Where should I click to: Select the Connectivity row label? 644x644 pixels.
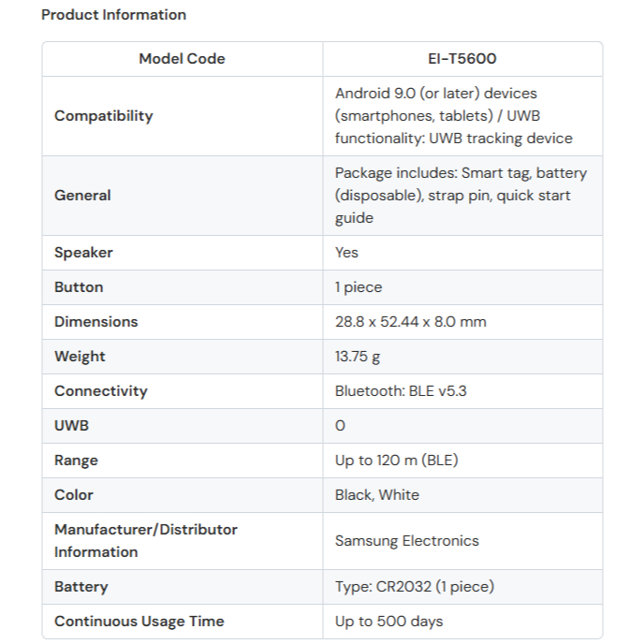(x=100, y=391)
